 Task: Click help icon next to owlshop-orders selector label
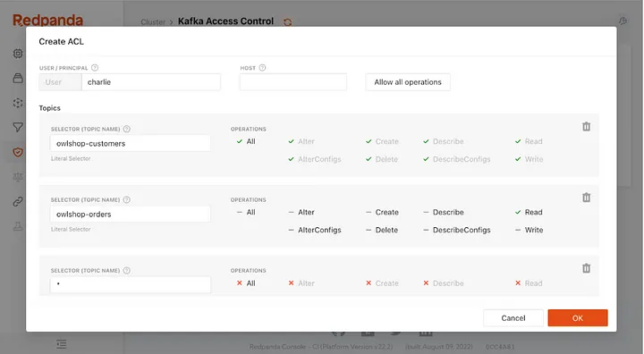point(127,199)
